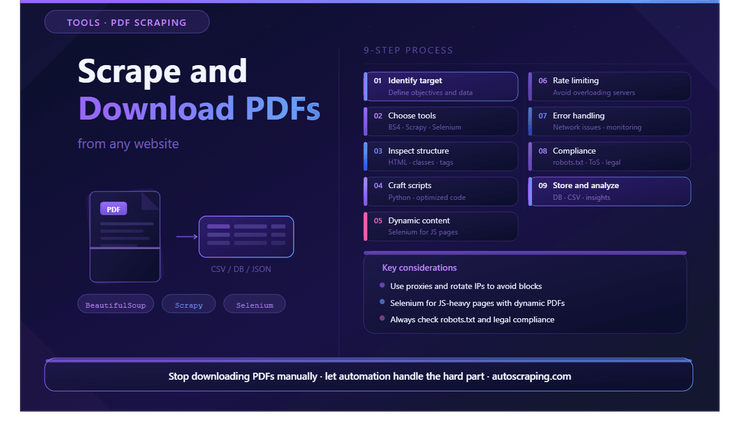Open step 09 Store and analyze card
The height and width of the screenshot is (422, 750).
(x=609, y=191)
